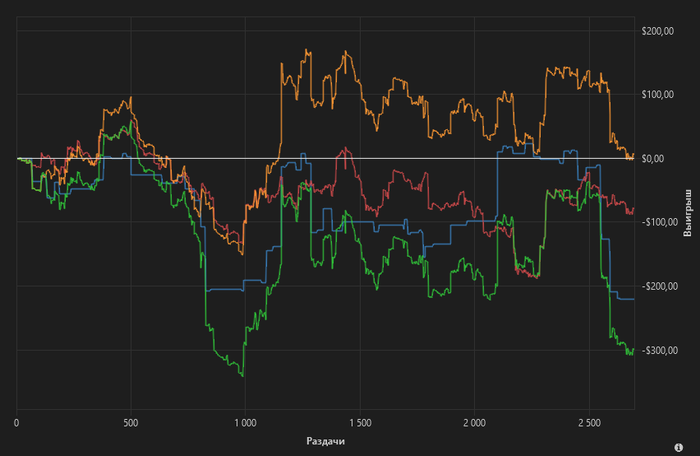
Task: Click the 0 origin x-axis label
Action: pyautogui.click(x=17, y=423)
